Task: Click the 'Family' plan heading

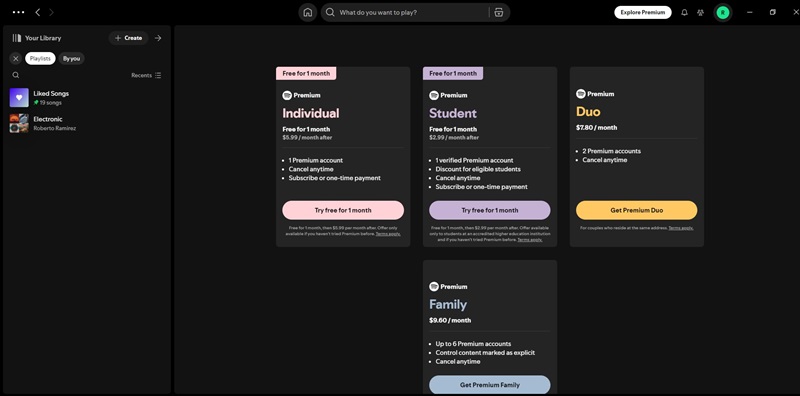Action: click(x=448, y=305)
